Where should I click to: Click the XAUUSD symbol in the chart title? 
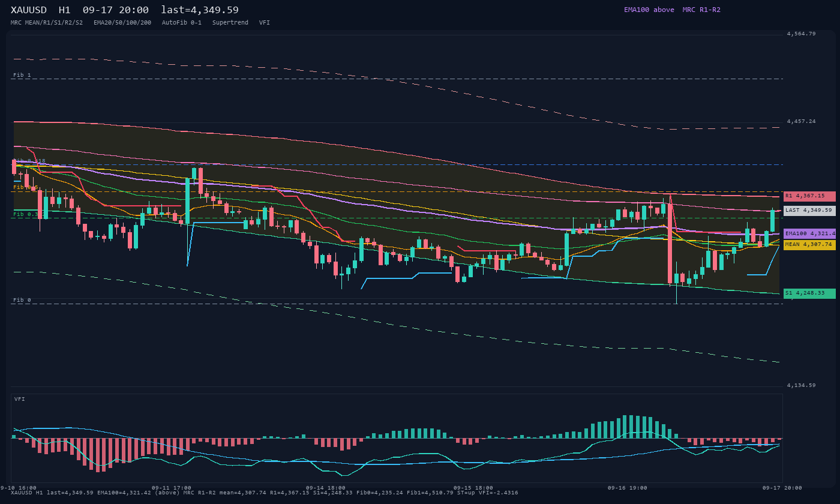click(x=29, y=10)
